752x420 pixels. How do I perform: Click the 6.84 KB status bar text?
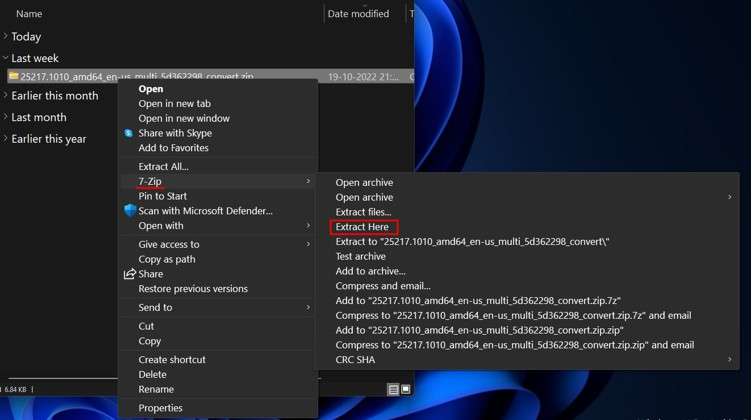point(16,389)
